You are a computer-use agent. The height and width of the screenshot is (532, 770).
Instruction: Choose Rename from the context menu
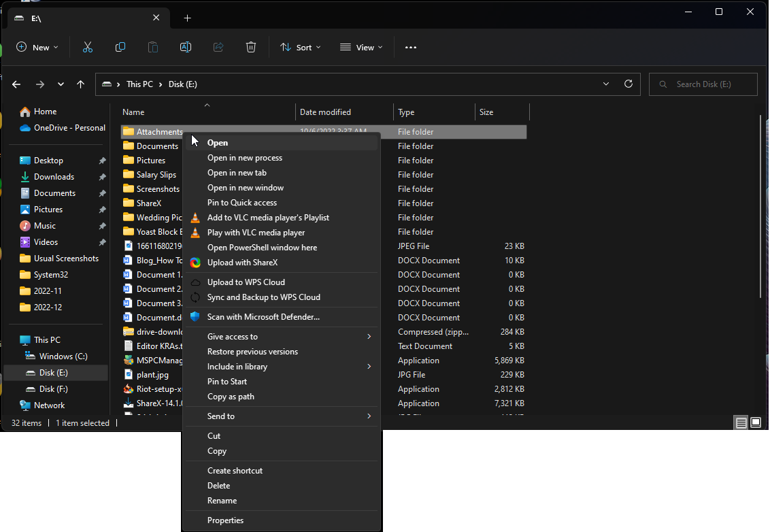tap(282, 501)
